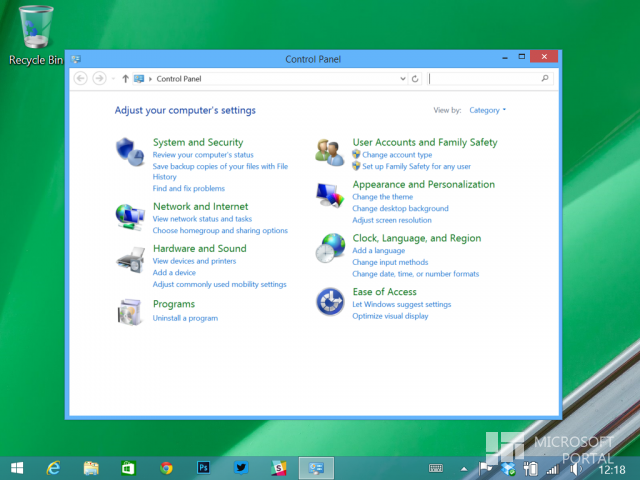Launch Google Chrome from taskbar
This screenshot has height=480, width=640.
[166, 468]
